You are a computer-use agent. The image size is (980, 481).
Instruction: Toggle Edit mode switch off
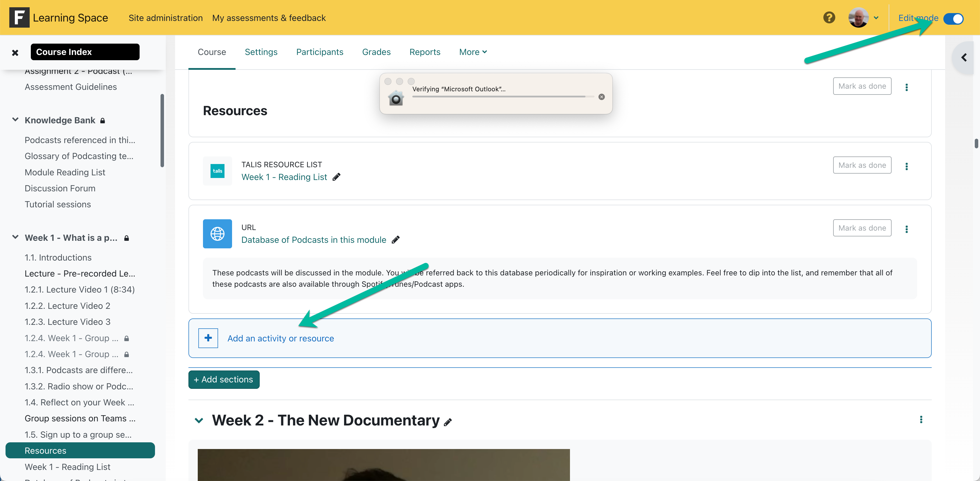pos(953,18)
